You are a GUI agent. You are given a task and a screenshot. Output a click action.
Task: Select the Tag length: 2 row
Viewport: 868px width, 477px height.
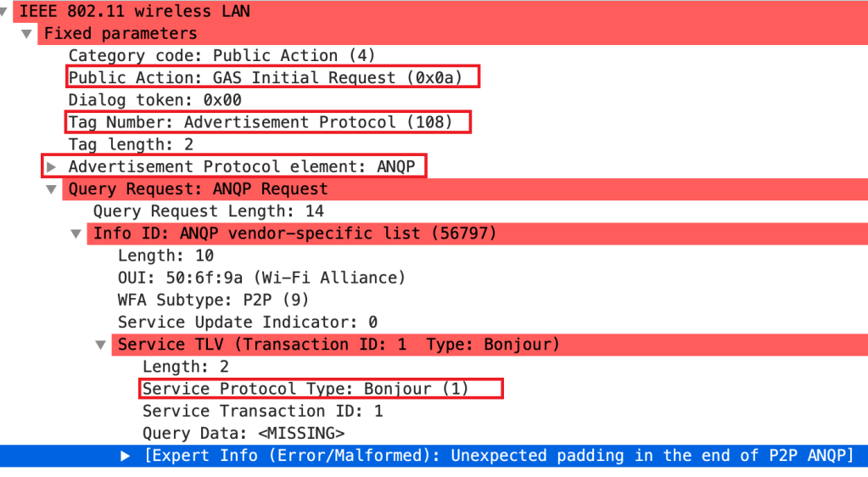[131, 144]
